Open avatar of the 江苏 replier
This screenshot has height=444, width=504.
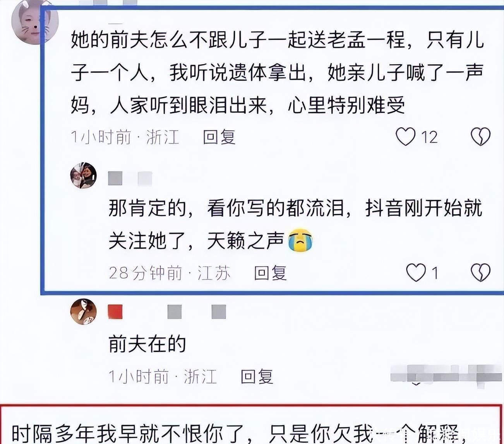(83, 176)
